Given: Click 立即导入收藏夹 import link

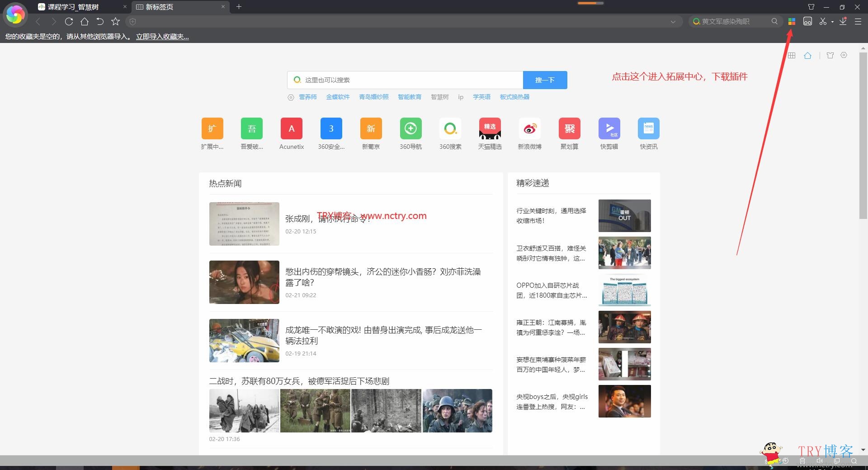Looking at the screenshot, I should pos(162,37).
